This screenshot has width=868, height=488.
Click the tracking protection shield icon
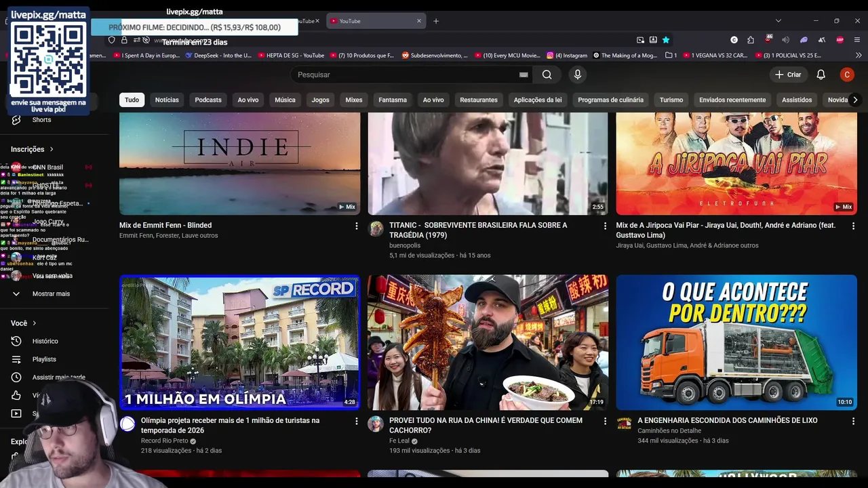point(112,40)
